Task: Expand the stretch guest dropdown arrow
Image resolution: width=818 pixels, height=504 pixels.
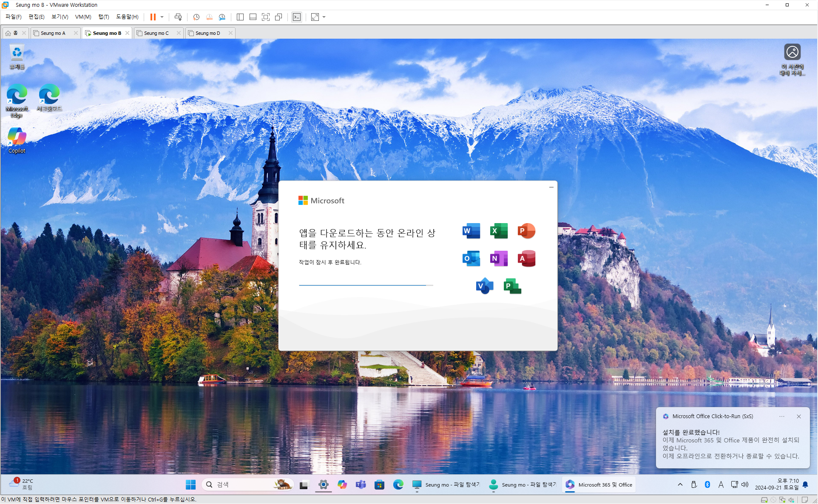Action: [324, 17]
